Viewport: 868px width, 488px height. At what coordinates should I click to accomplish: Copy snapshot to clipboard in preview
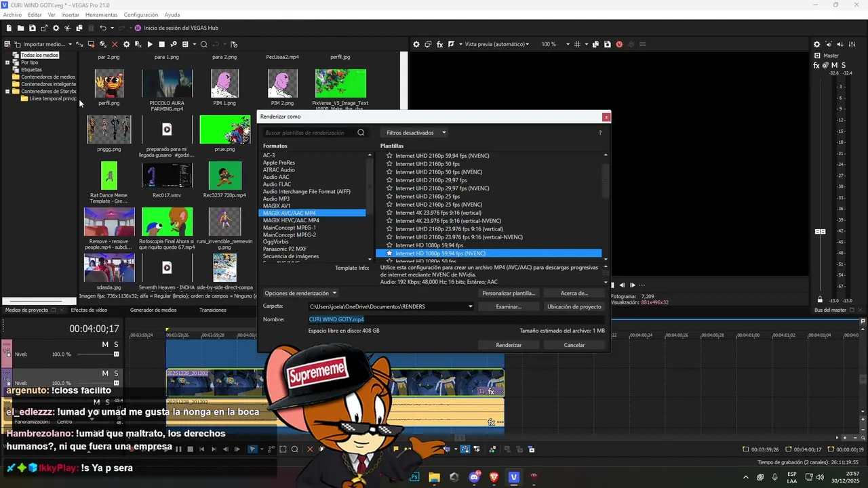pos(596,44)
